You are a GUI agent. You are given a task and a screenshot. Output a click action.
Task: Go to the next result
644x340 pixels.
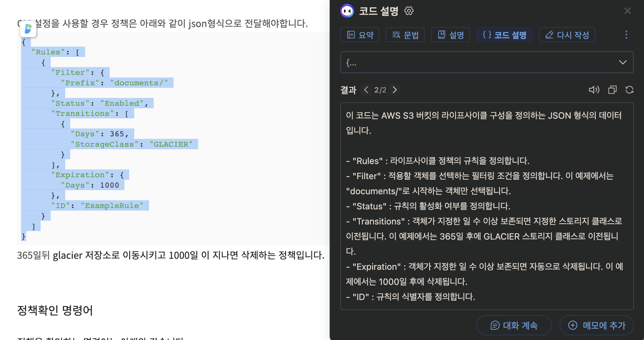395,90
